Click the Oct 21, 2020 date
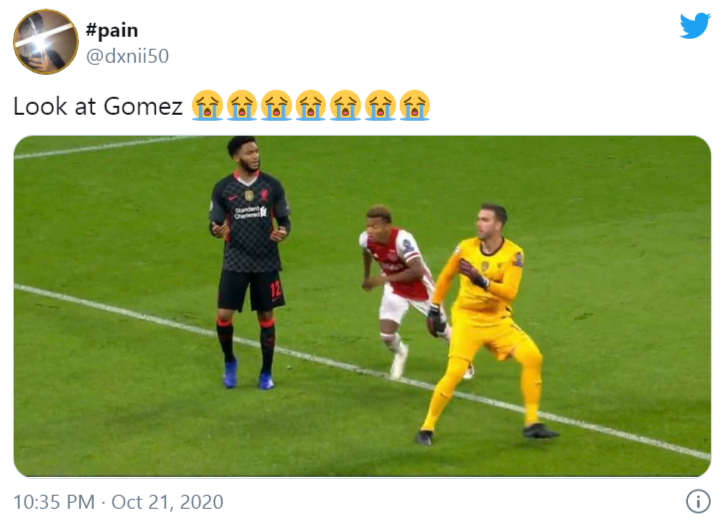The width and height of the screenshot is (726, 518). point(167,501)
